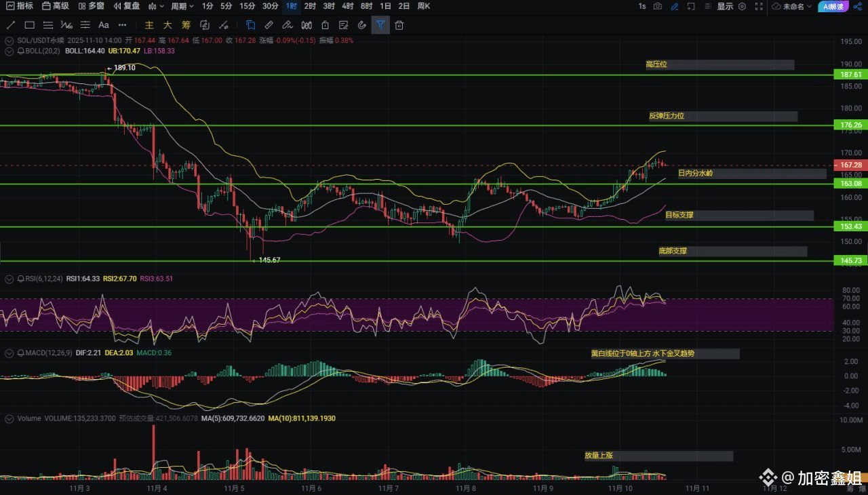Screen dimensions: 868x495
Task: Open the candlestick chart type dropdown
Action: point(156,6)
